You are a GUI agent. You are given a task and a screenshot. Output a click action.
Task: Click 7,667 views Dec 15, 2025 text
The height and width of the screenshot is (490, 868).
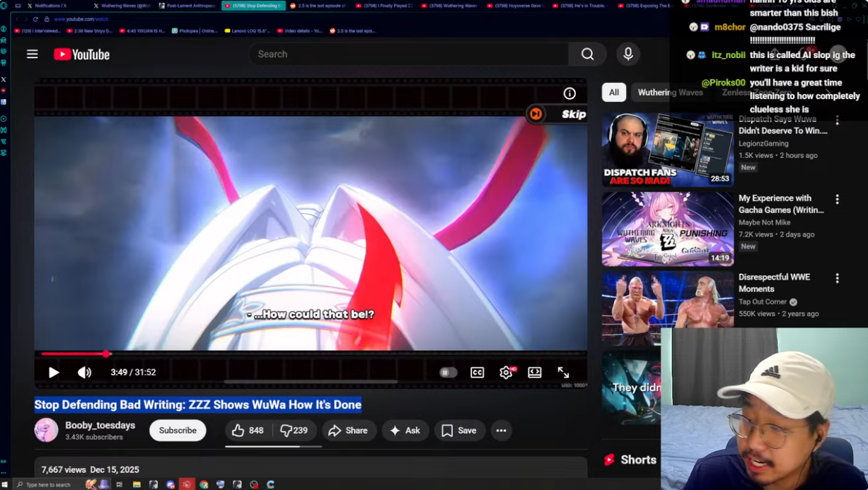tap(90, 469)
